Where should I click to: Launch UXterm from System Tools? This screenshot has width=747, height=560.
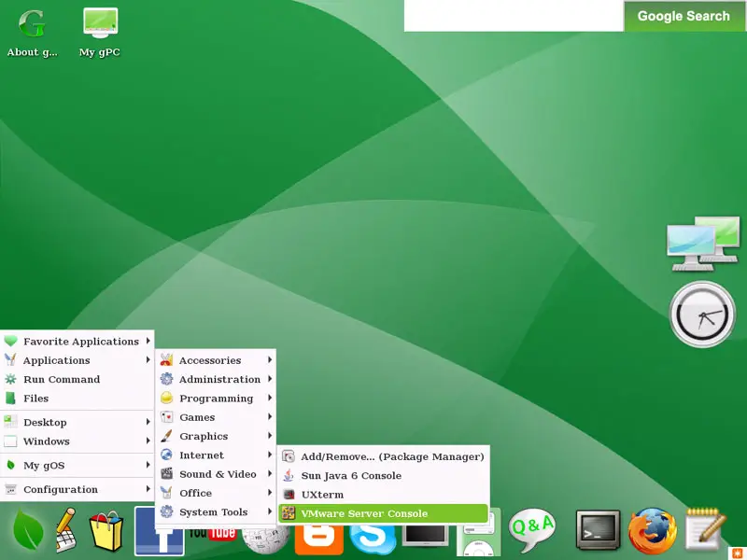point(384,495)
